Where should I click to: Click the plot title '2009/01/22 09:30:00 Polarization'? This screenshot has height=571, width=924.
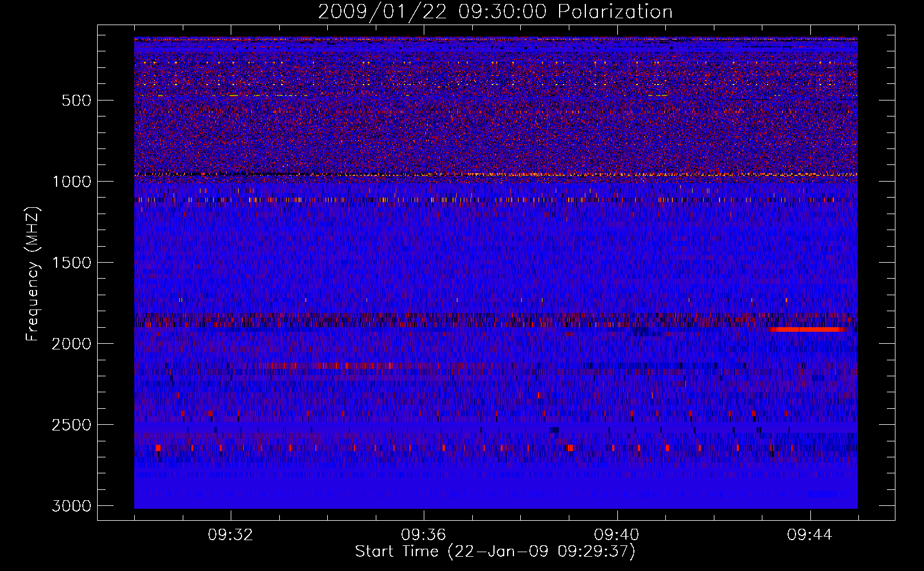[495, 11]
